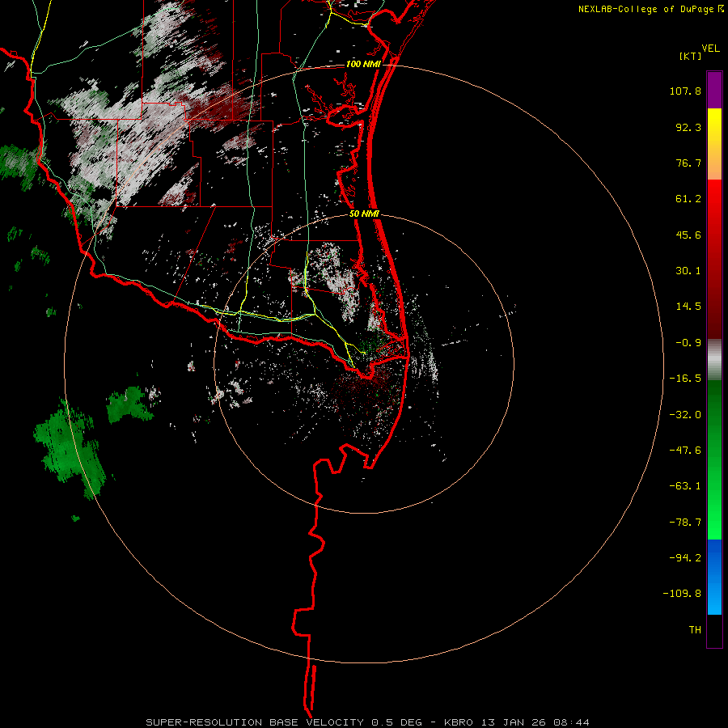Click the 08:44 timestamp in caption

pyautogui.click(x=570, y=722)
